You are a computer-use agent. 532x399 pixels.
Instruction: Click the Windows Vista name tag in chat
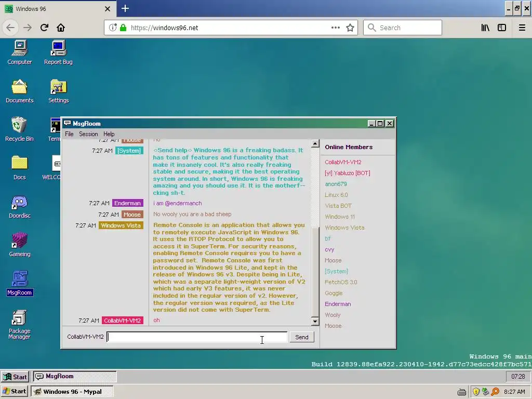[x=121, y=225]
